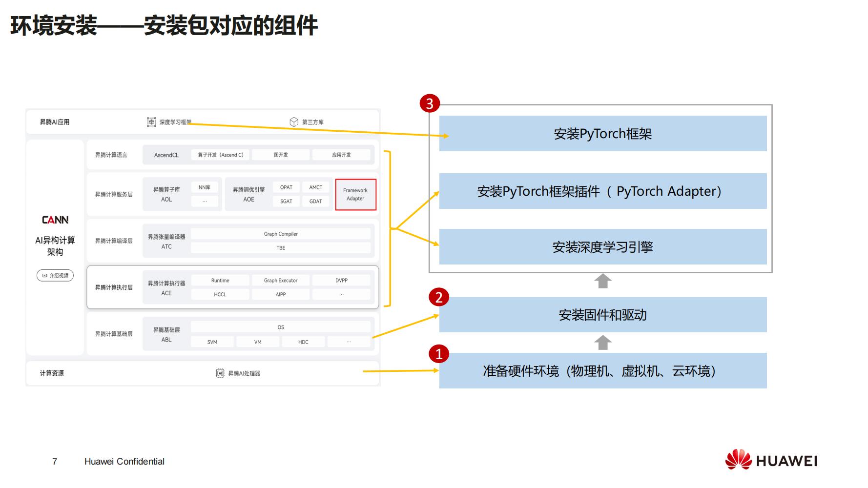Click the HDC cell

click(303, 342)
